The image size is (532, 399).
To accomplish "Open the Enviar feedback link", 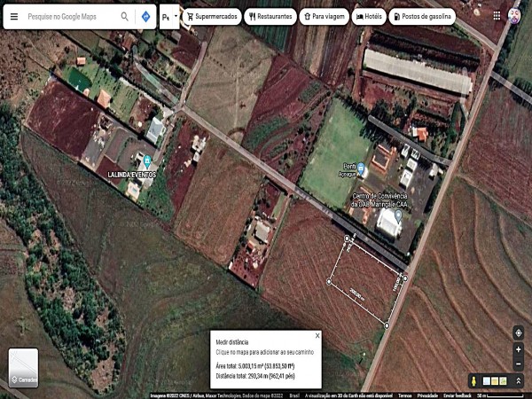I will tap(458, 395).
